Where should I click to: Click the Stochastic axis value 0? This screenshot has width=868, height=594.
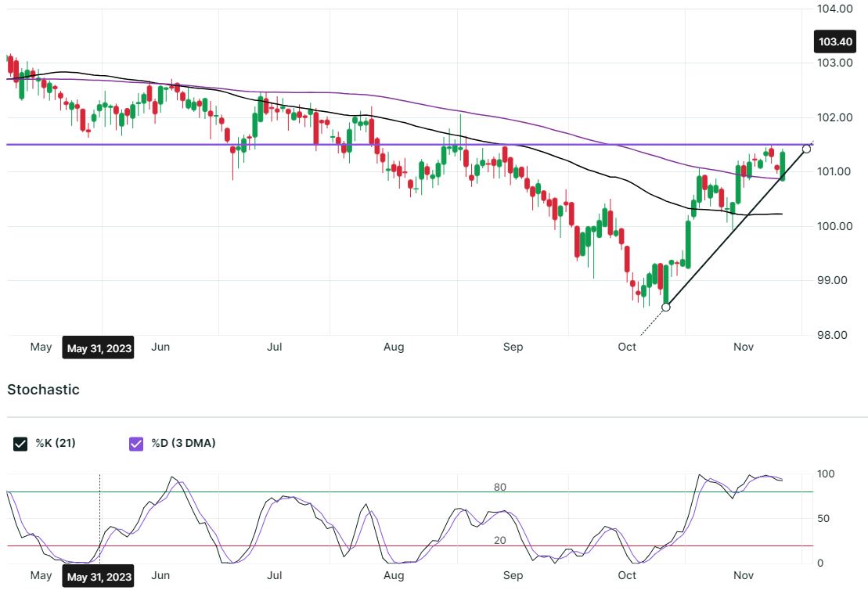(820, 563)
